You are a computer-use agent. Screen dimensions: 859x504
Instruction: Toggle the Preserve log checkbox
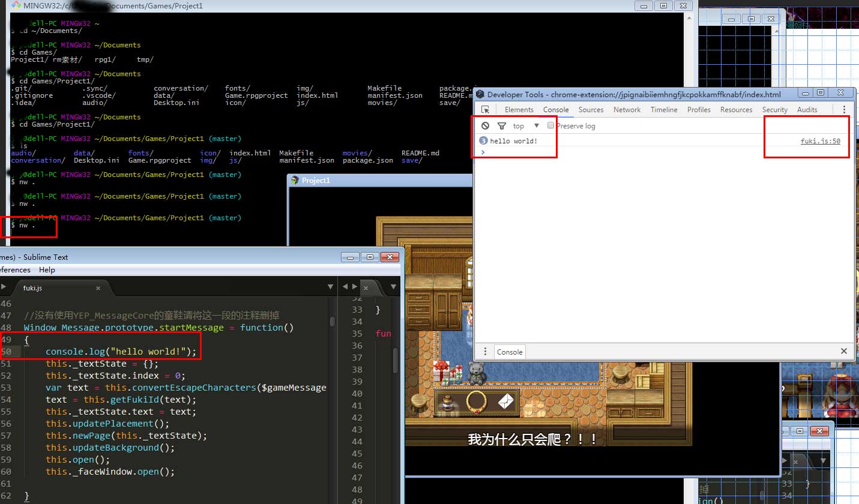tap(550, 126)
